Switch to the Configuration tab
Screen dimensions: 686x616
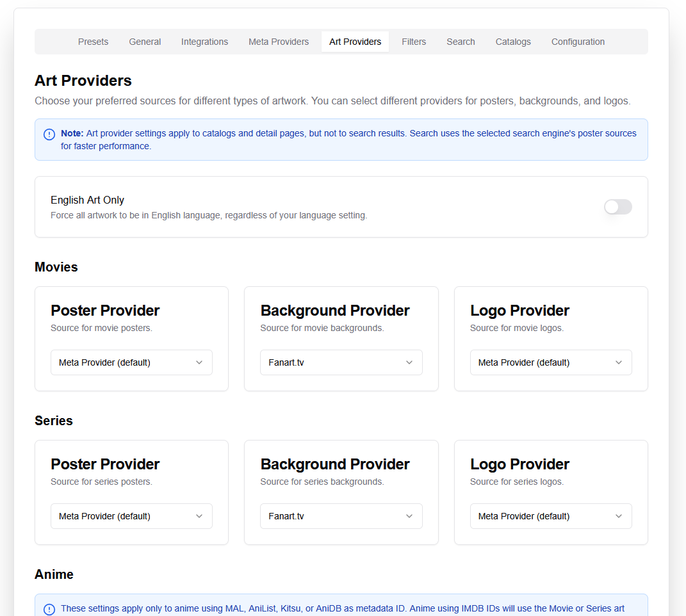pos(578,42)
